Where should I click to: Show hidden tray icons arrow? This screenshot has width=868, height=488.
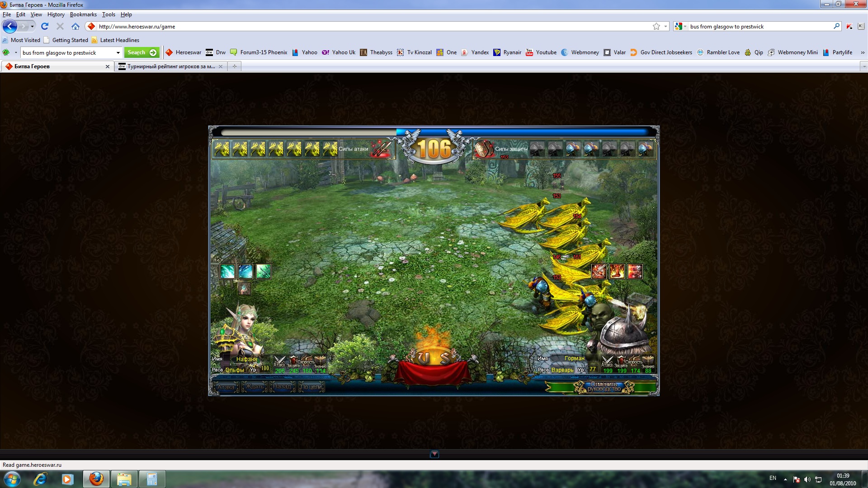click(785, 479)
